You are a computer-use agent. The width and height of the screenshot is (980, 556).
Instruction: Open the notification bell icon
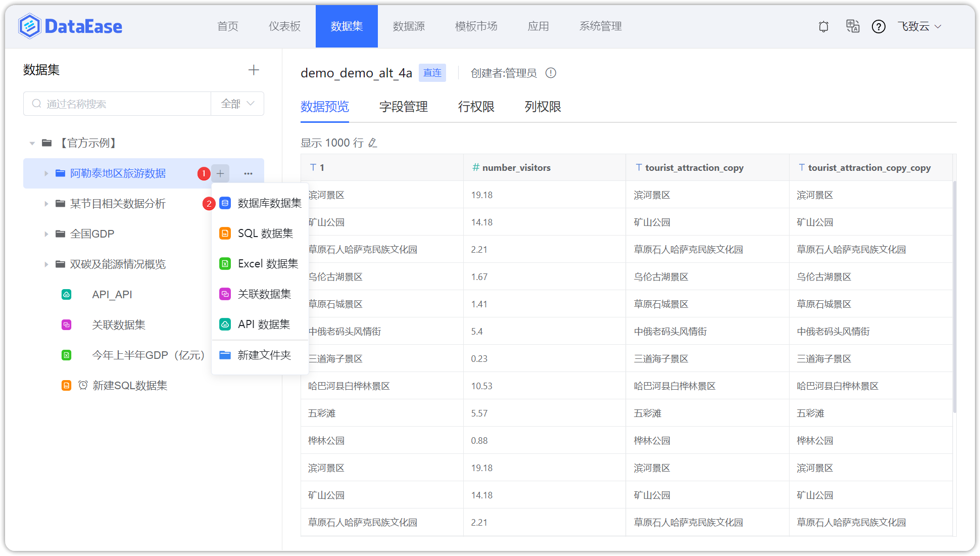(823, 26)
